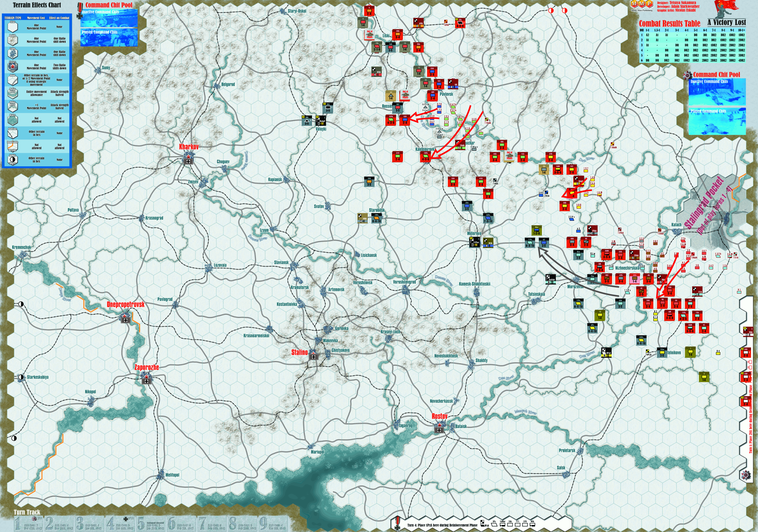Viewport: 758px width, 532px height.
Task: Click the H2A headquarters counter
Action: (377, 72)
